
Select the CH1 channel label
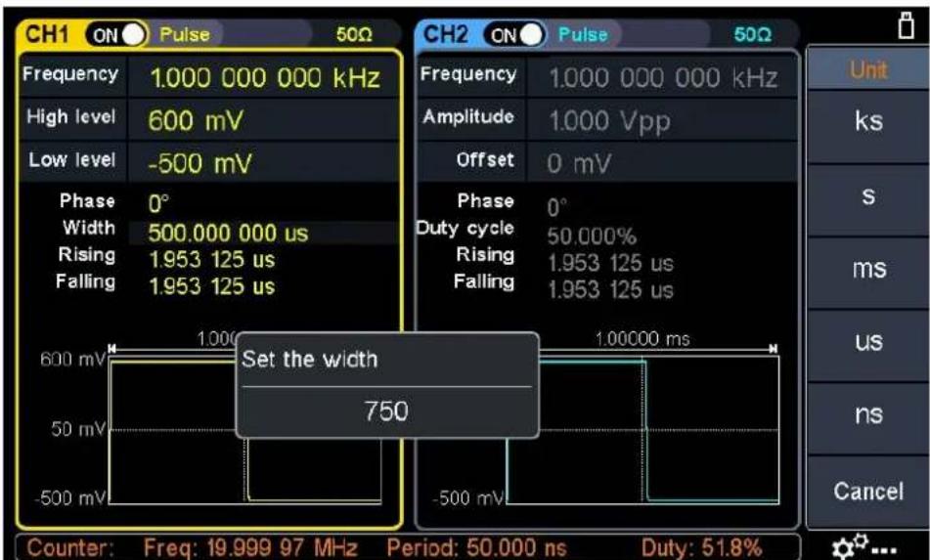point(47,34)
